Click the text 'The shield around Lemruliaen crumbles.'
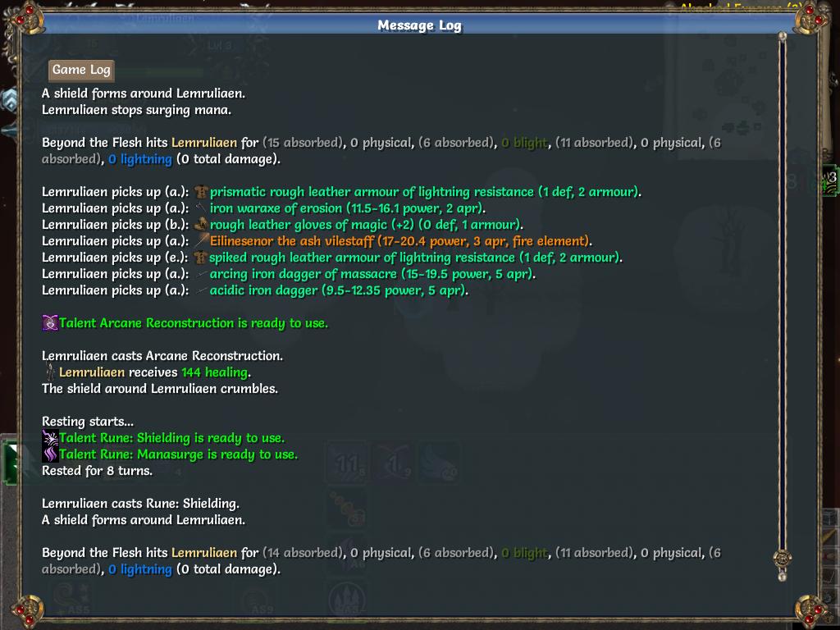 (x=160, y=389)
